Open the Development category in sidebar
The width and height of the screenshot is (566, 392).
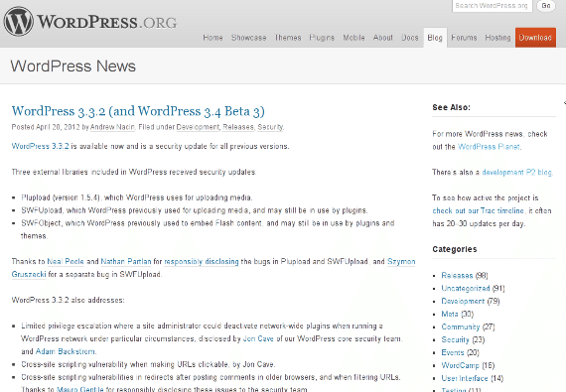(x=463, y=301)
